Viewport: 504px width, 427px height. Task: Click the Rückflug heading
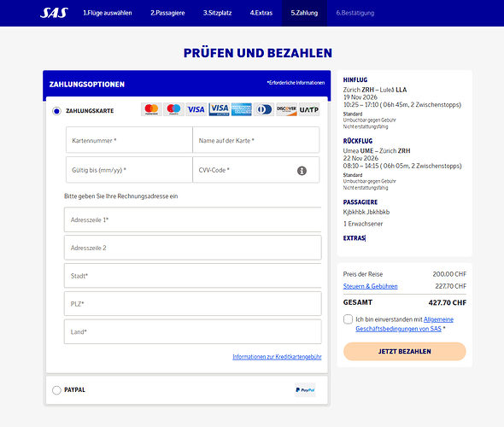tap(357, 141)
